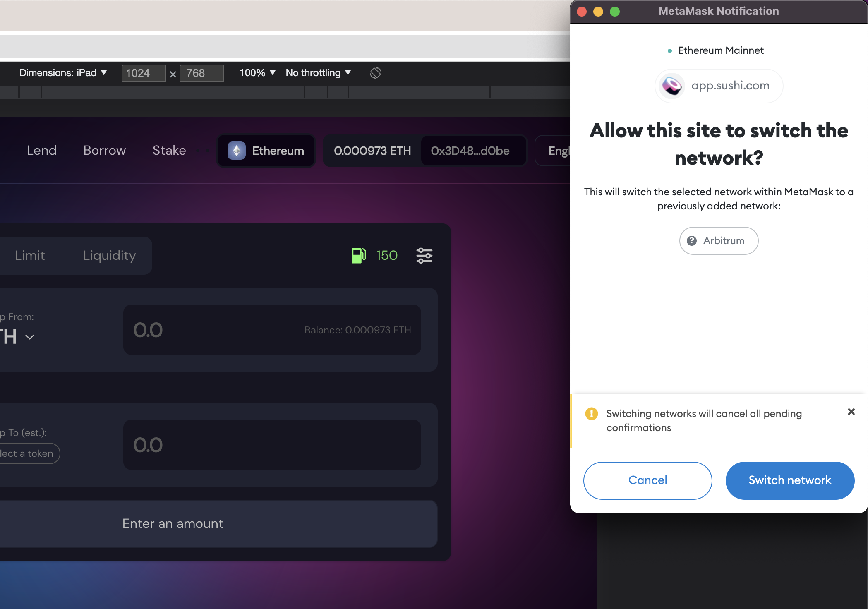Viewport: 868px width, 609px height.
Task: Open swap settings sliders icon
Action: click(424, 255)
